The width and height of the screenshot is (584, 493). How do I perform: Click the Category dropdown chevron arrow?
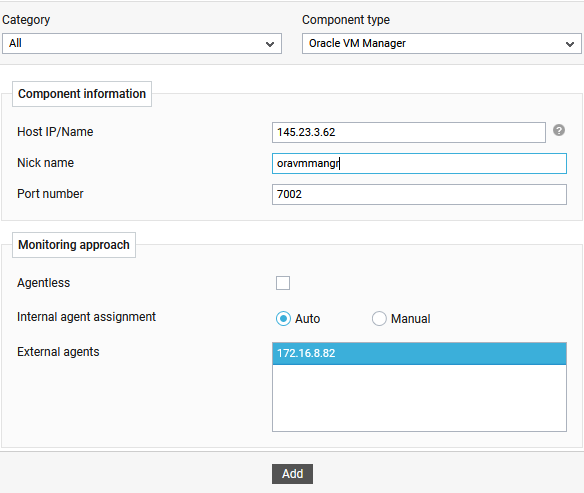[x=270, y=44]
